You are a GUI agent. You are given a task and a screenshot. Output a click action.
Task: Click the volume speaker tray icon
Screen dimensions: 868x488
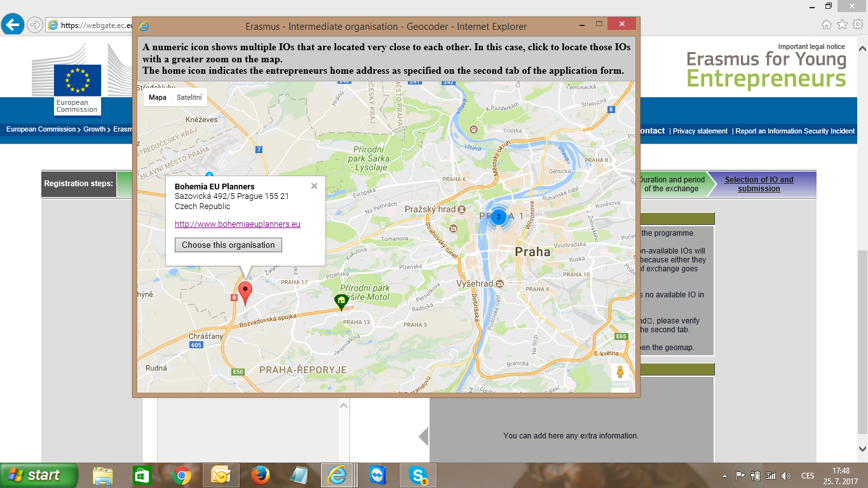(x=786, y=475)
